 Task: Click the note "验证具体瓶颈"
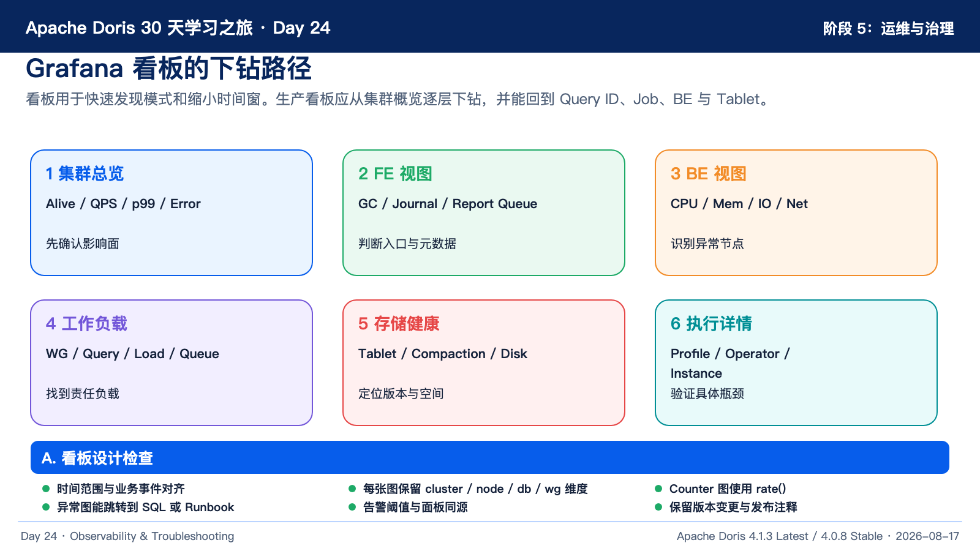coord(707,394)
